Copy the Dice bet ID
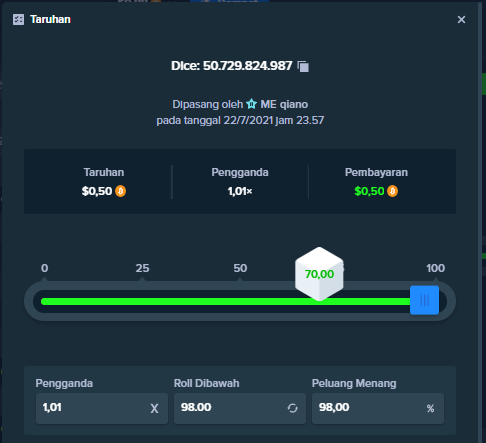Screen dimensions: 486x443 303,66
